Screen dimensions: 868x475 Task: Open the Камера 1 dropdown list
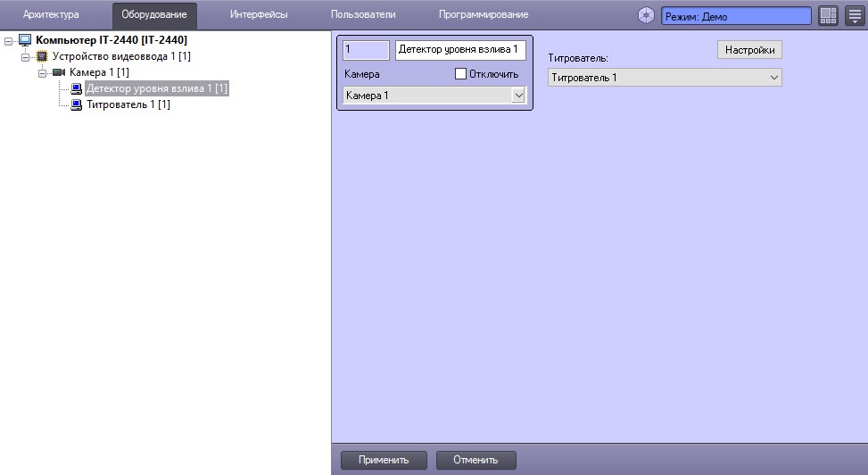[x=434, y=96]
